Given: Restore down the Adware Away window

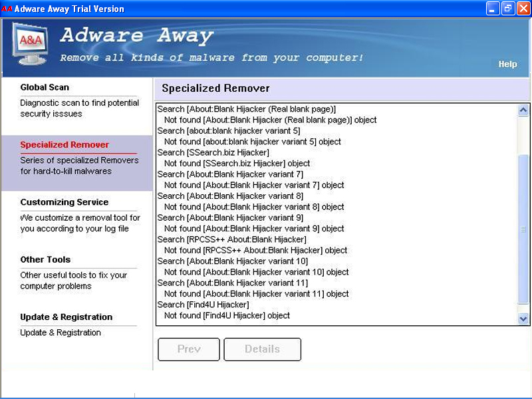Looking at the screenshot, I should click(508, 9).
